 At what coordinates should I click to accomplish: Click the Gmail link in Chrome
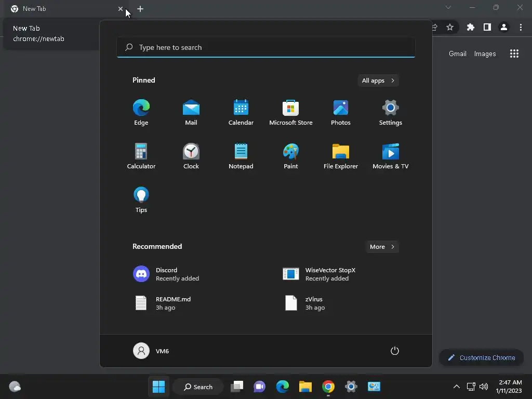click(x=457, y=54)
